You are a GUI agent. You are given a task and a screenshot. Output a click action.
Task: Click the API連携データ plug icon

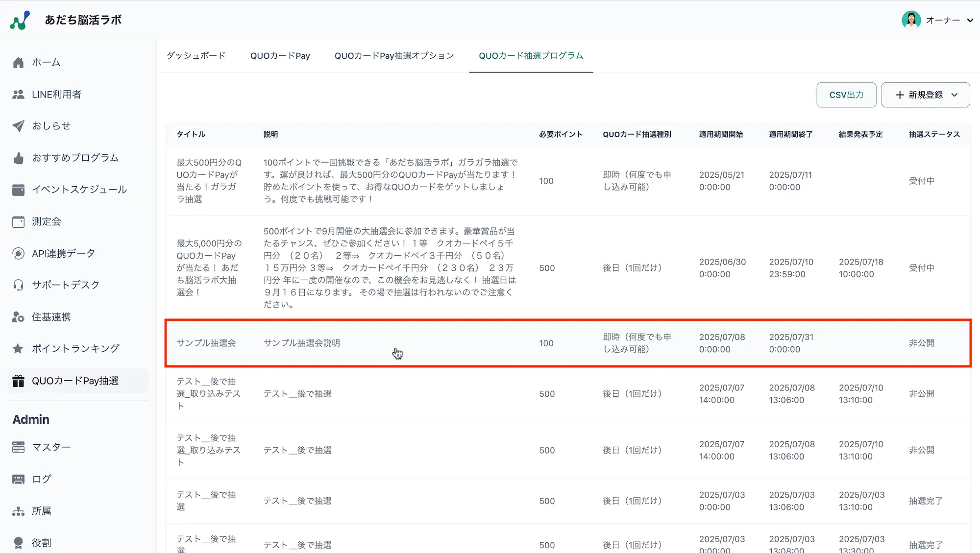coord(18,254)
